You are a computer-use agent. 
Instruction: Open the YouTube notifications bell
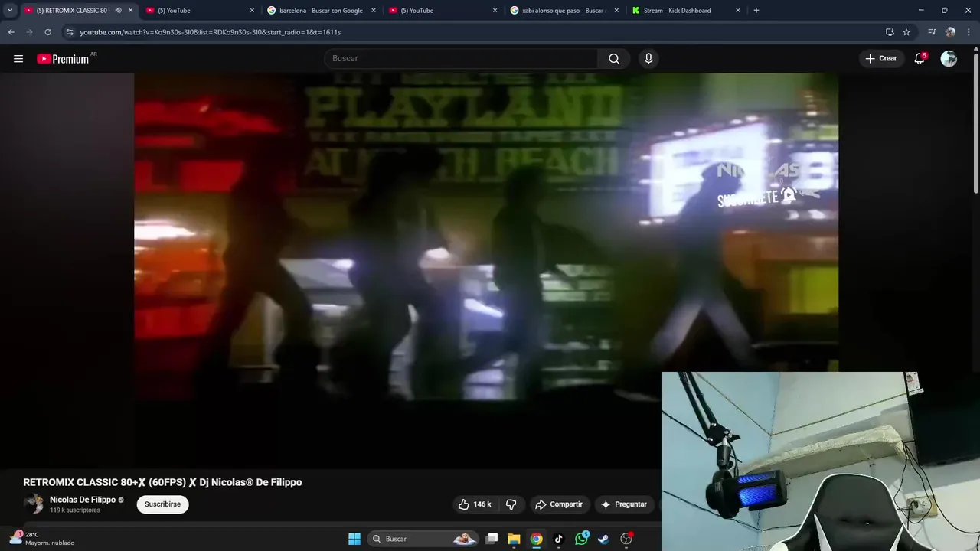point(920,58)
